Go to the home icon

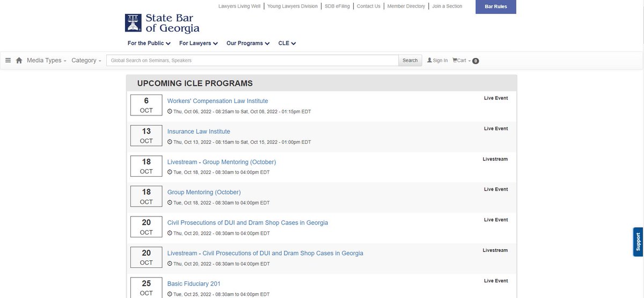click(x=19, y=60)
